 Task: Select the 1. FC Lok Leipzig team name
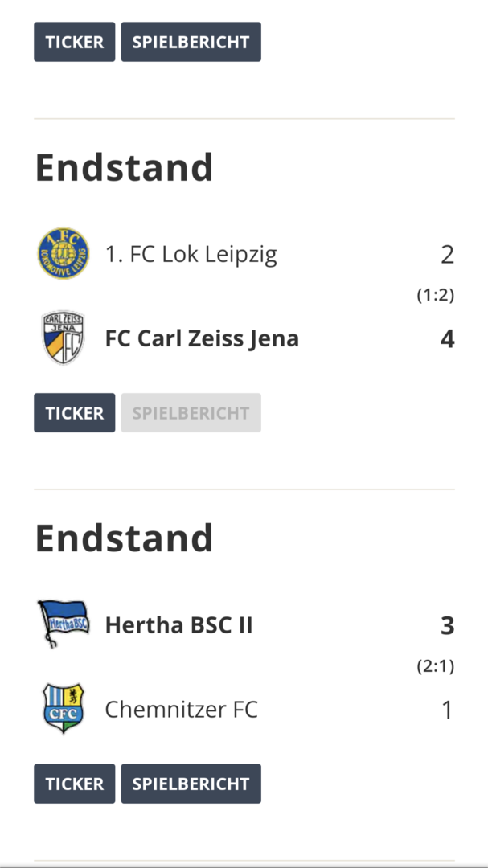[x=191, y=255]
